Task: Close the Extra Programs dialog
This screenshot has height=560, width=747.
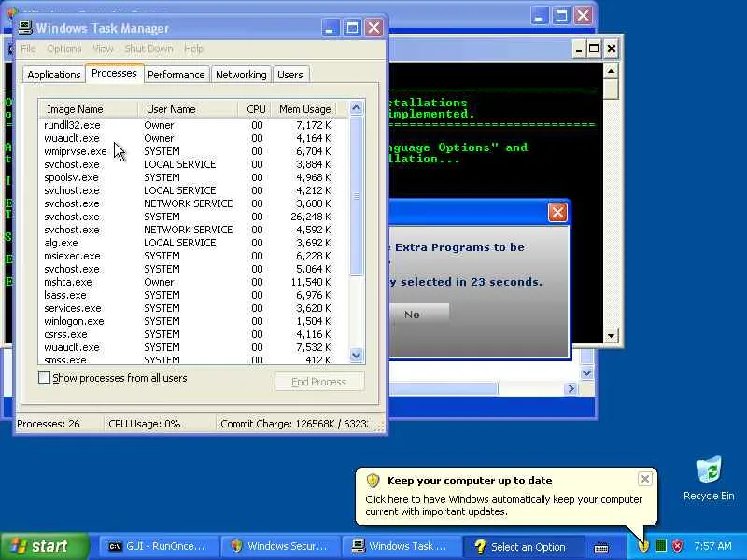Action: pos(557,213)
